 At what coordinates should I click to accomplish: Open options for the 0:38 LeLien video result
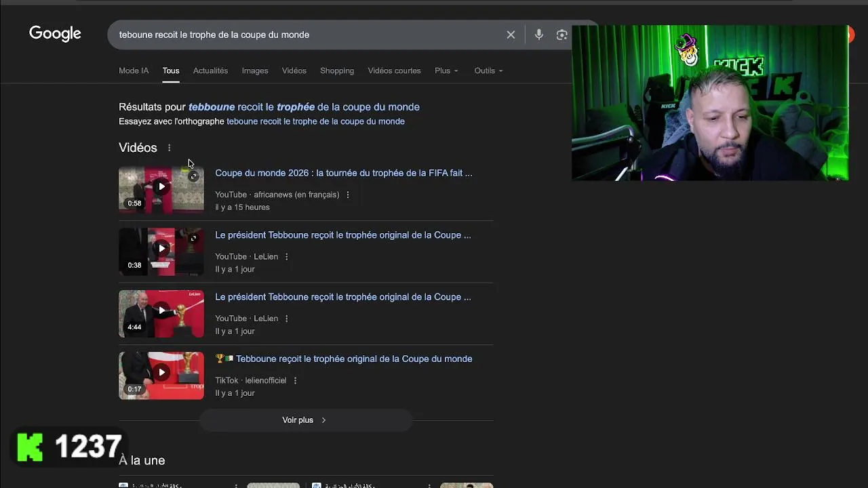(x=287, y=257)
